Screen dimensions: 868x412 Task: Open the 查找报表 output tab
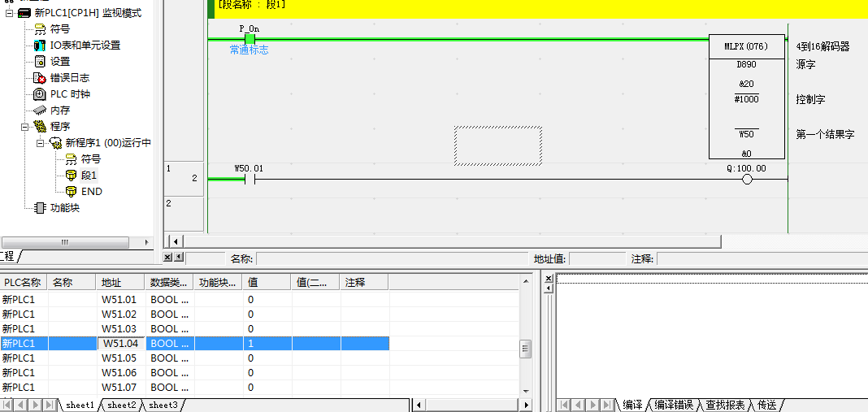725,405
